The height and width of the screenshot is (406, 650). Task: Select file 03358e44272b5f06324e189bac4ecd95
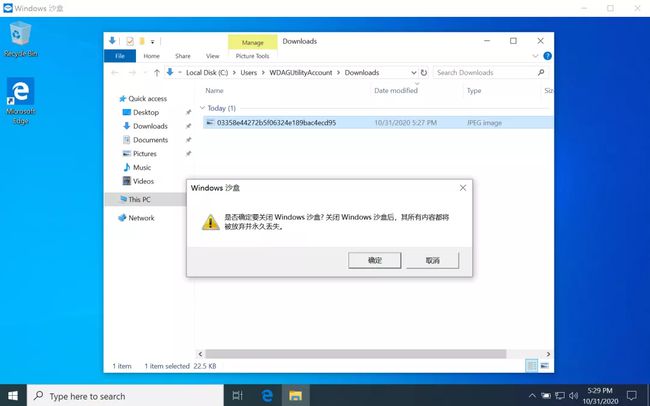[x=276, y=123]
